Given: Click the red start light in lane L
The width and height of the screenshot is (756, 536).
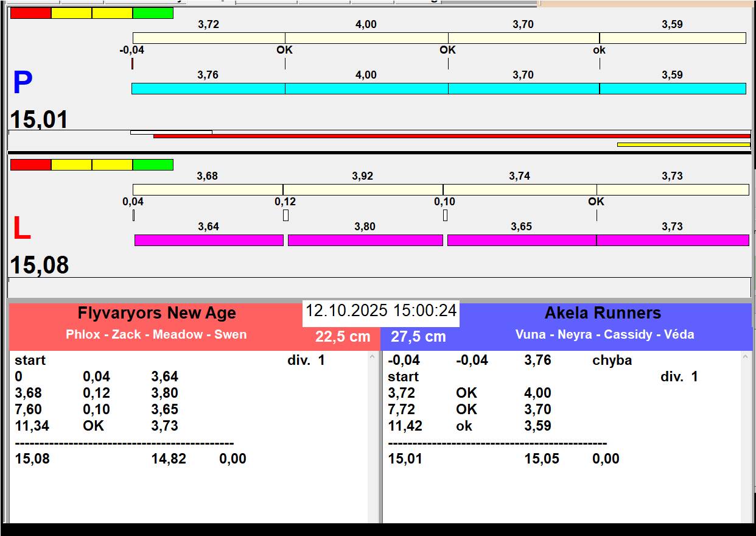Looking at the screenshot, I should [x=30, y=165].
